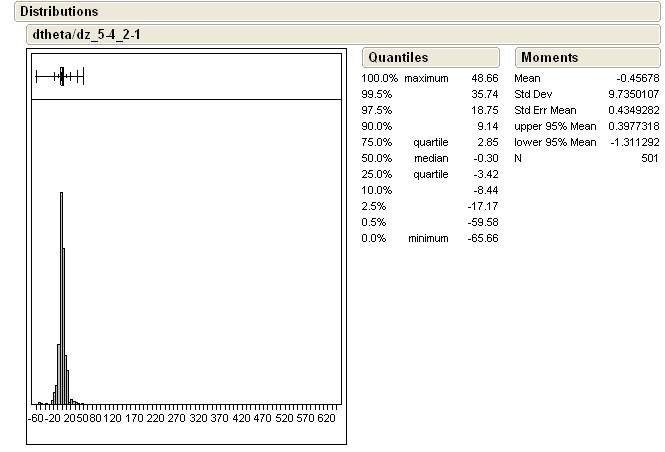
Task: Click the 75.0% quartile value 2.85
Action: point(487,142)
